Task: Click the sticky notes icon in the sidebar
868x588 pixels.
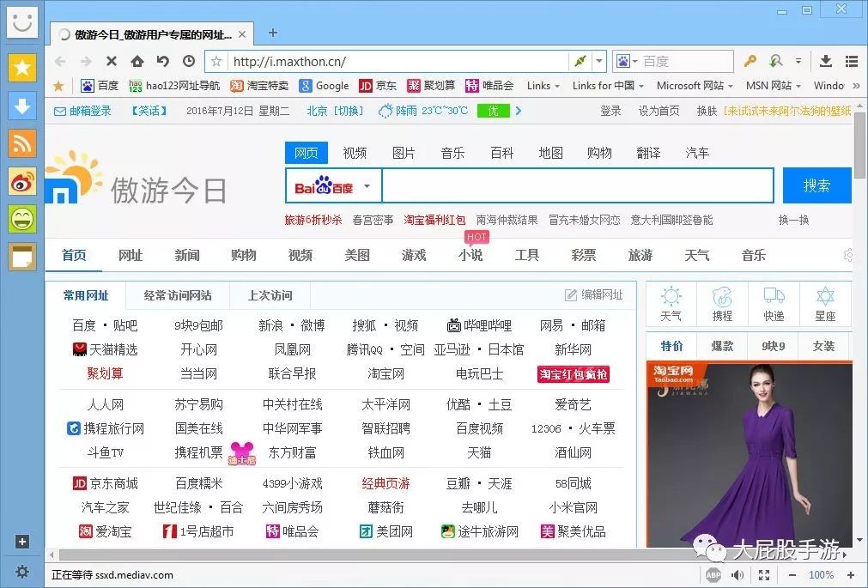Action: coord(22,258)
